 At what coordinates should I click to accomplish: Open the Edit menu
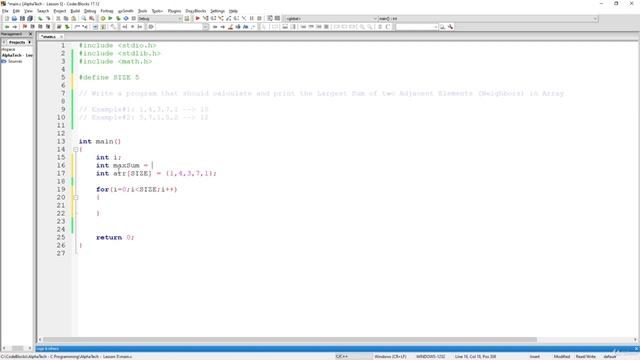click(x=16, y=11)
